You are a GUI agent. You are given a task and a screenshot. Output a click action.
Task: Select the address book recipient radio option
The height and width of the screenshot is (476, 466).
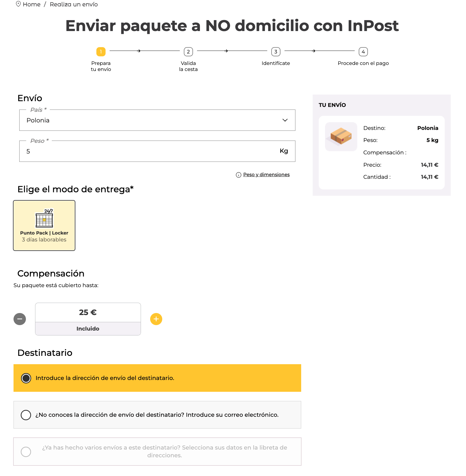[x=26, y=452]
